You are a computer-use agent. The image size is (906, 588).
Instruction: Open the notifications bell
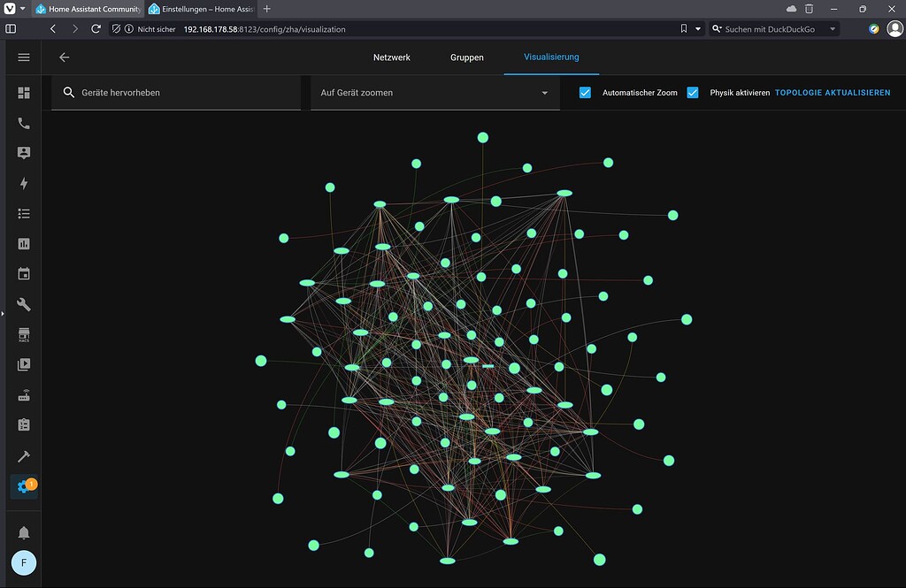click(x=24, y=532)
